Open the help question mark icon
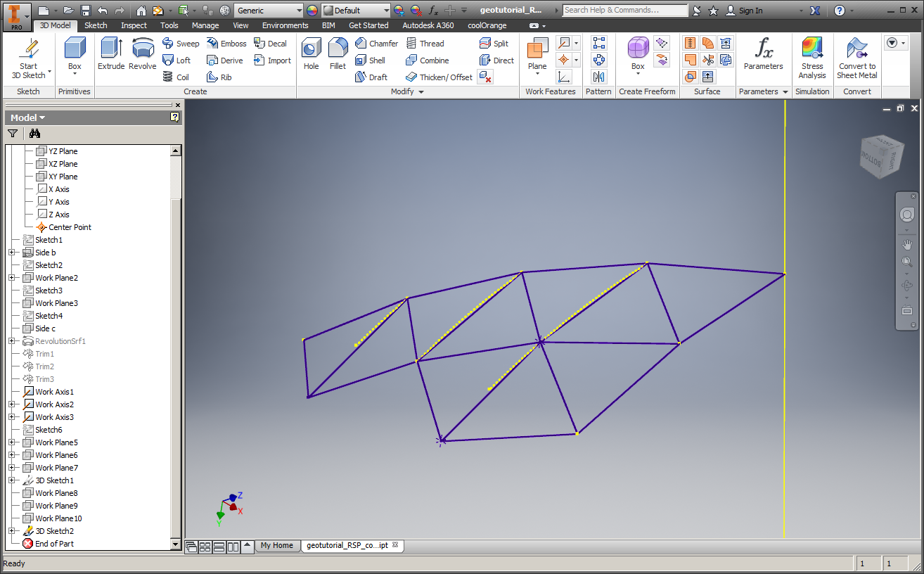 pyautogui.click(x=840, y=11)
